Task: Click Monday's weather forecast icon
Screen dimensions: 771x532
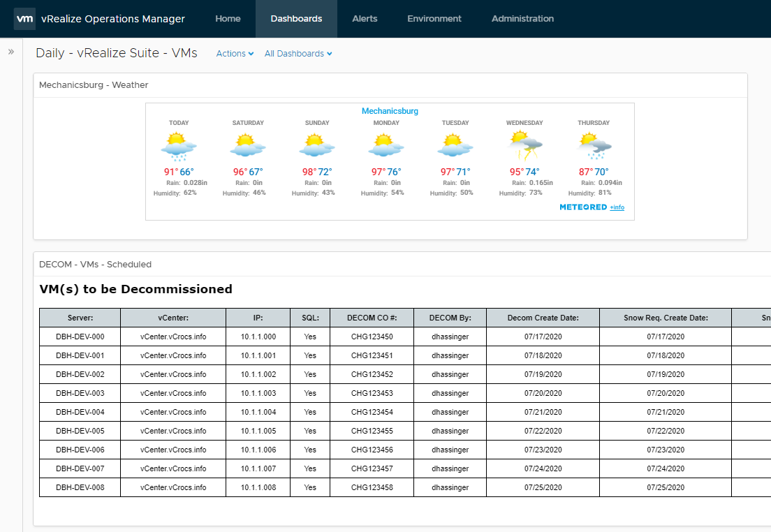Action: pos(386,146)
